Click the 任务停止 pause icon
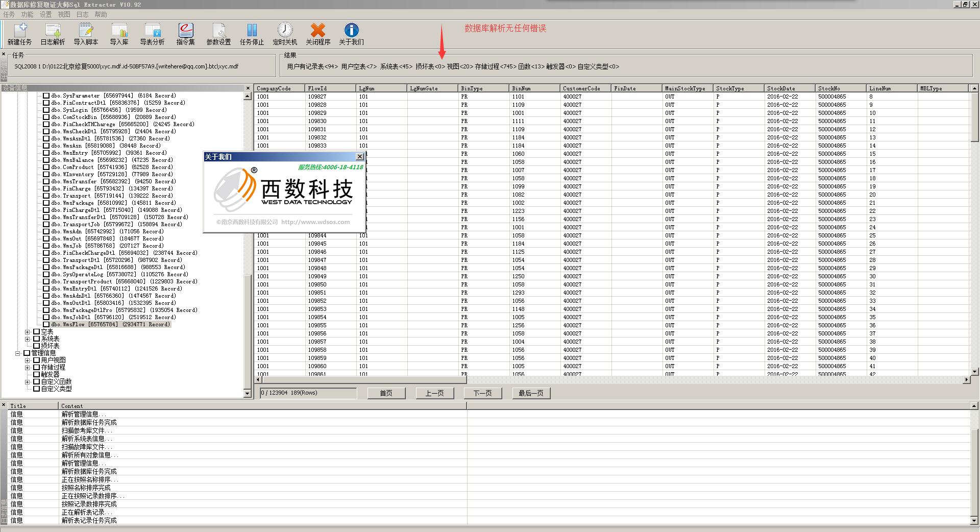Image resolution: width=980 pixels, height=532 pixels. pos(252,34)
